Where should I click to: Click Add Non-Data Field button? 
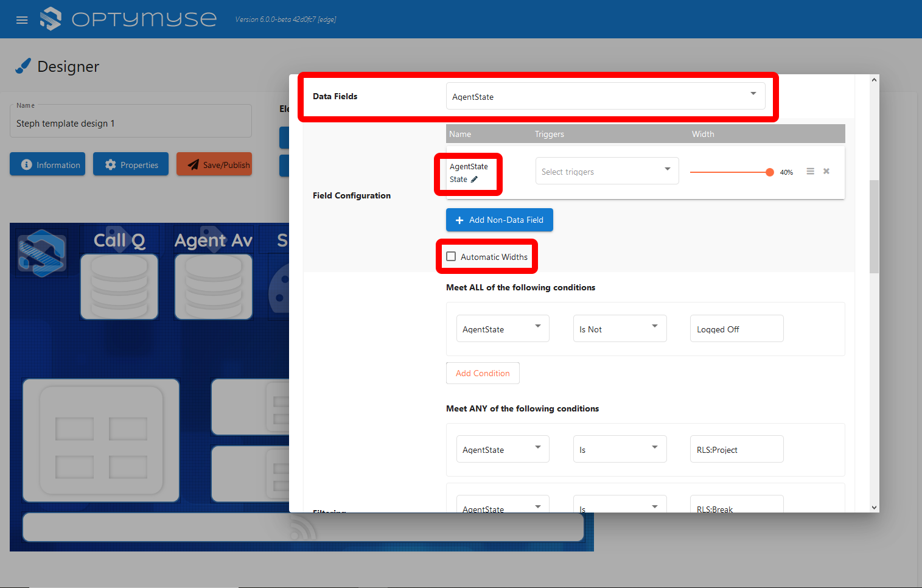(x=499, y=220)
